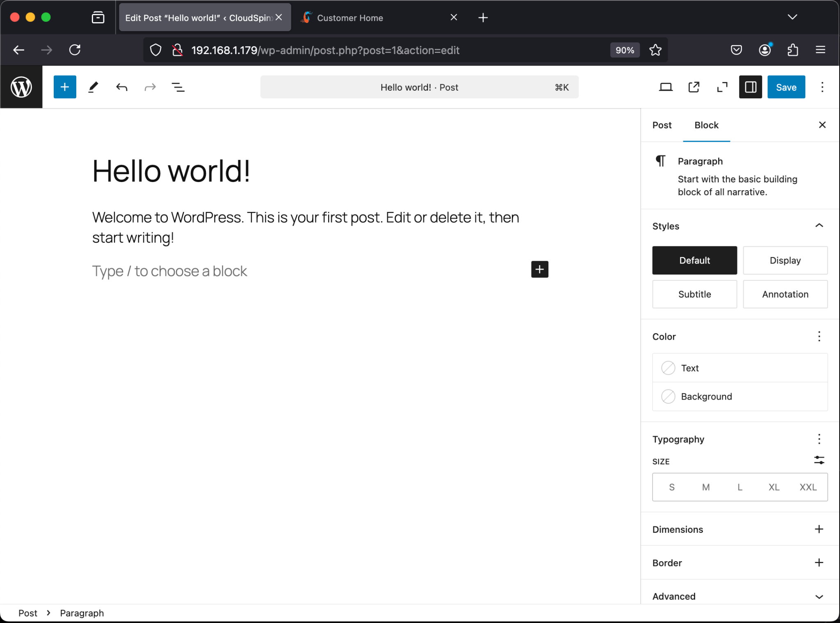Collapse the Styles section

pos(819,226)
